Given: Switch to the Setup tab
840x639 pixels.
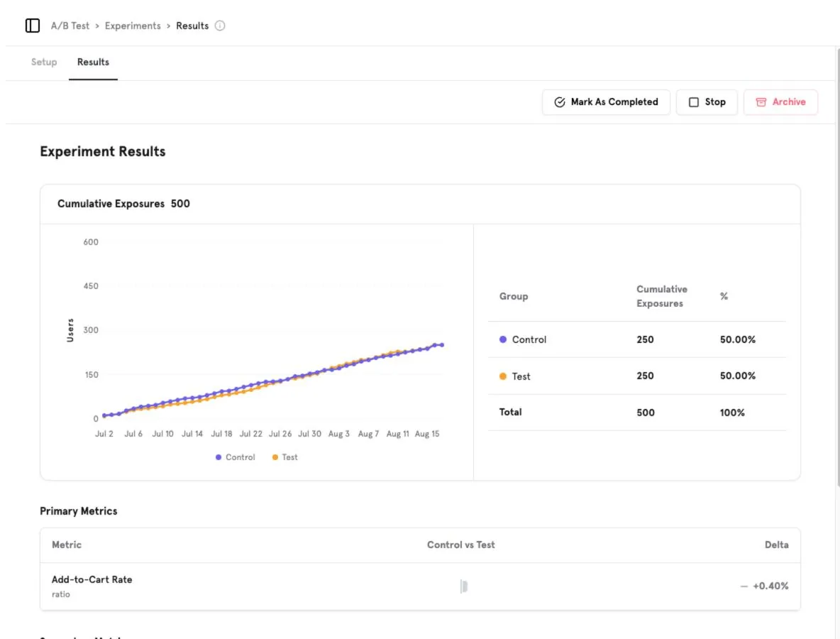Looking at the screenshot, I should [x=44, y=62].
